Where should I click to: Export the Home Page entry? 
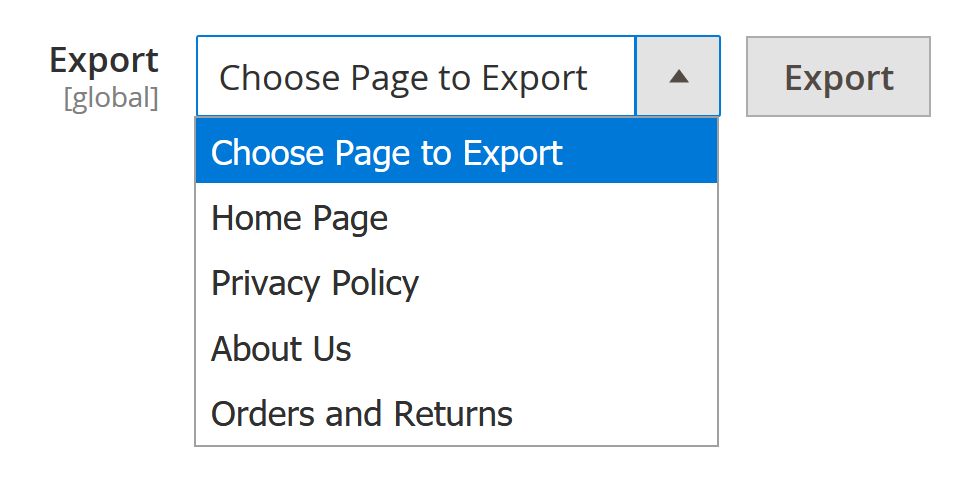300,218
